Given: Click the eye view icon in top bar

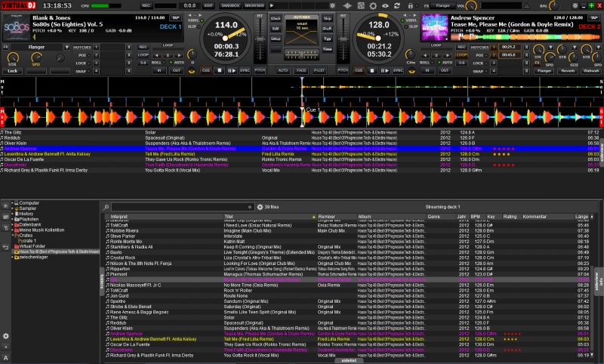Looking at the screenshot, I should click(x=385, y=6).
